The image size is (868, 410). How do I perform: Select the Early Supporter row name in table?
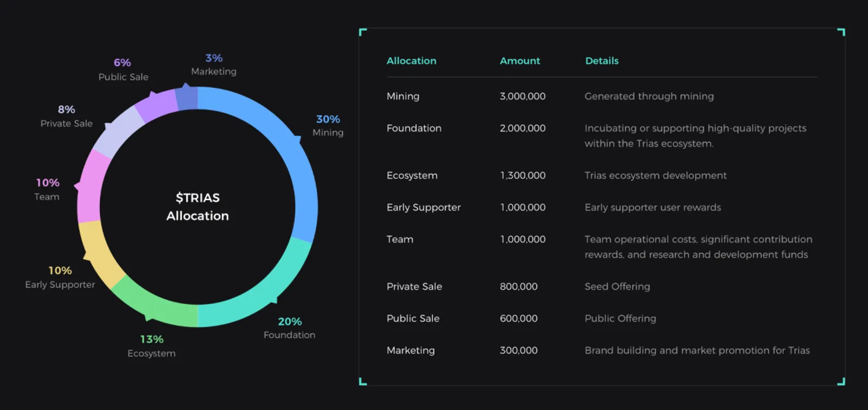[423, 207]
